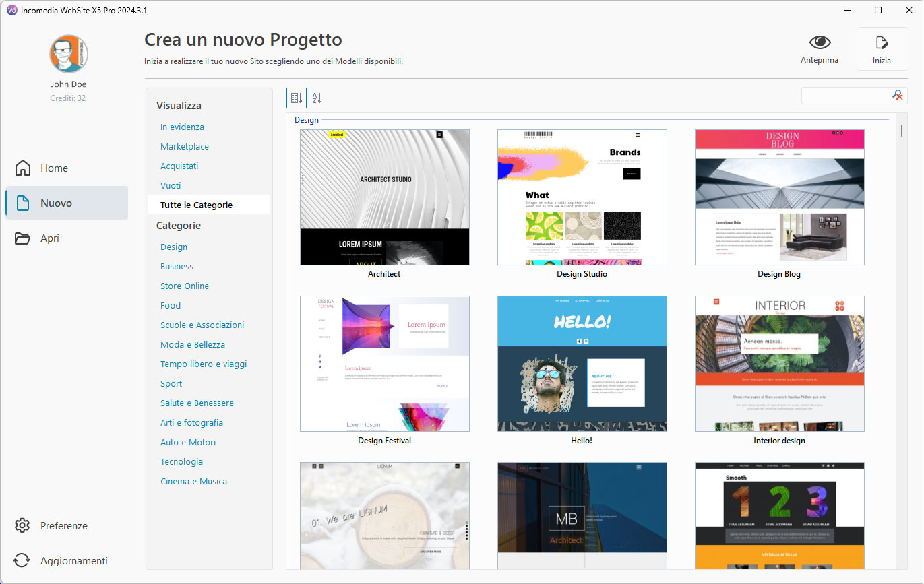Open the Anteprima preview eye icon
The image size is (924, 584).
tap(820, 42)
